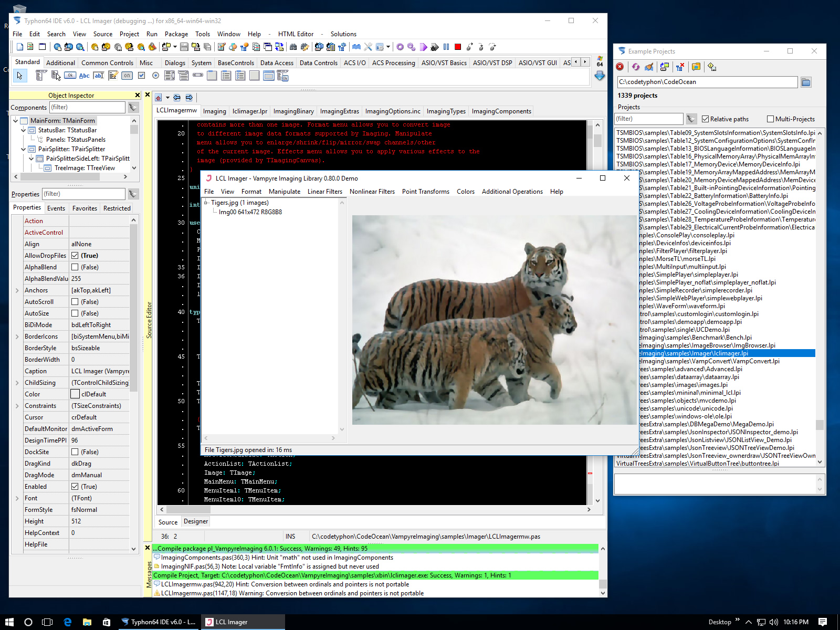Viewport: 840px width, 630px height.
Task: Click the C:\codetyphon\CodeOcean path field
Action: 707,82
